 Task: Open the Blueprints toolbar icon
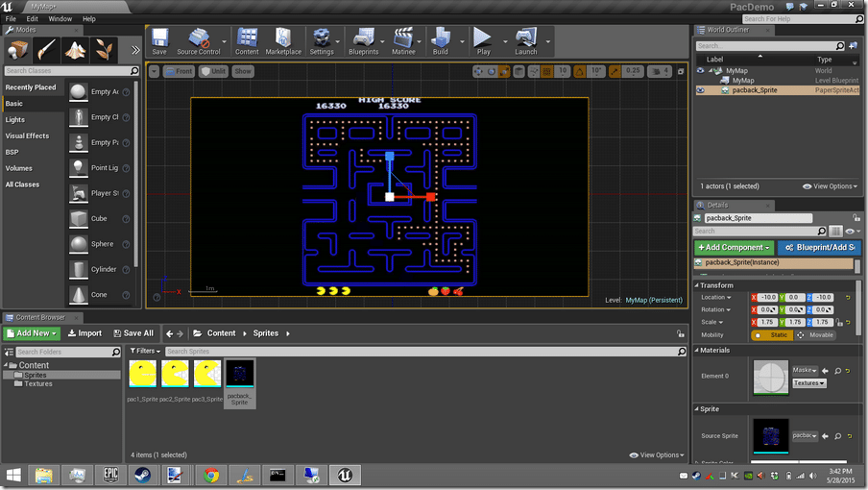coord(364,41)
